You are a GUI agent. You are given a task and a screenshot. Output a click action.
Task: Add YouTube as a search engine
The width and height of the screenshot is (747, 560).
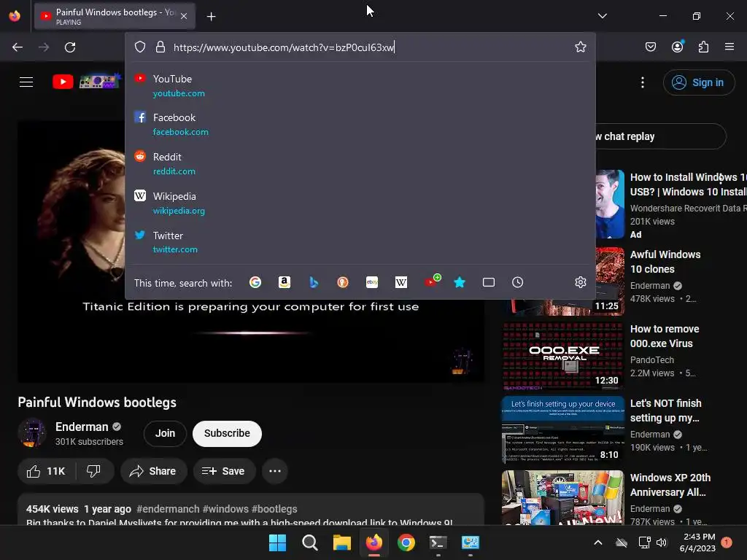point(432,281)
